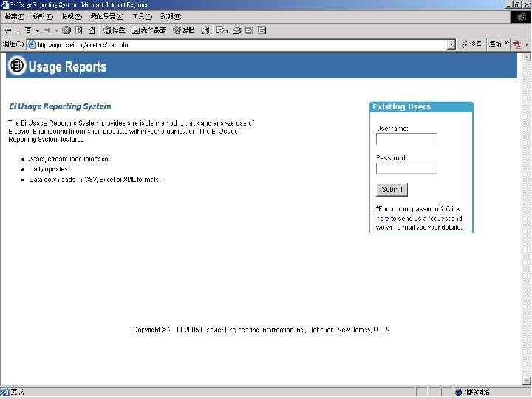Click the IE icon in title bar
The width and height of the screenshot is (532, 399).
tap(4, 4)
